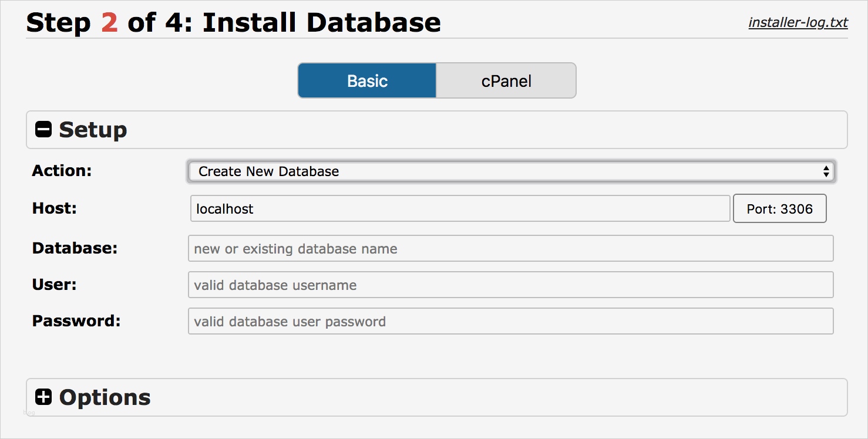Click the Setup section heading text
868x439 pixels.
[x=93, y=130]
